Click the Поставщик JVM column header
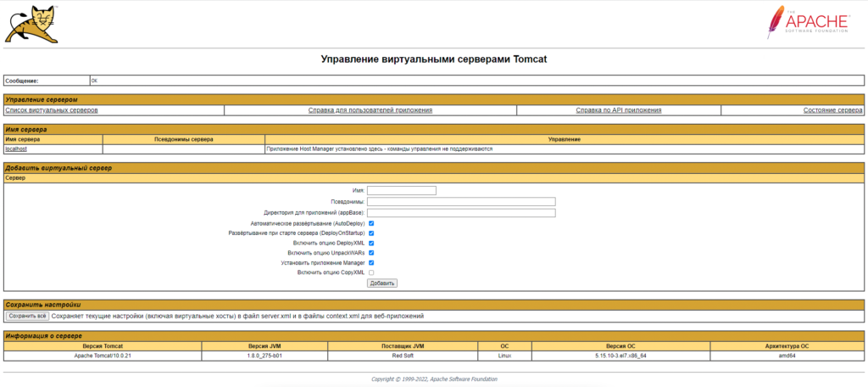Screen dimensions: 868x387 point(403,346)
